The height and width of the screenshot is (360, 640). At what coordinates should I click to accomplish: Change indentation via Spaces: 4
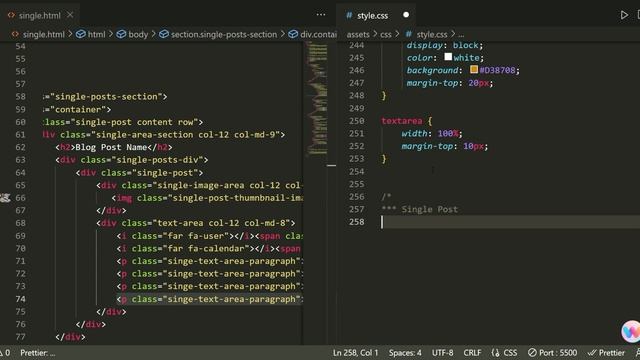[x=405, y=353]
